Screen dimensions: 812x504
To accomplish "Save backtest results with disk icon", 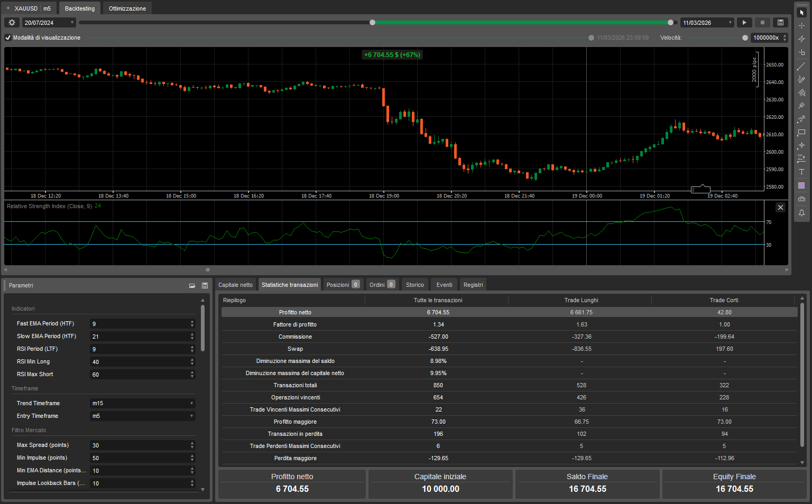I will [x=780, y=23].
